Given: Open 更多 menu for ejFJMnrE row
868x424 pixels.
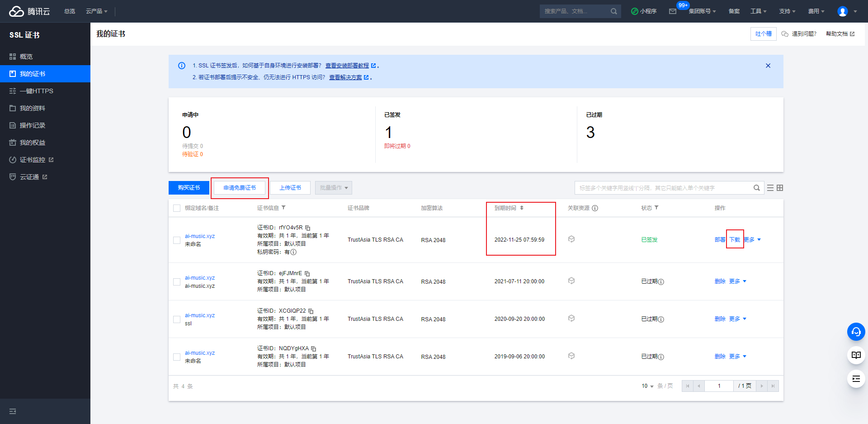Looking at the screenshot, I should coord(738,281).
